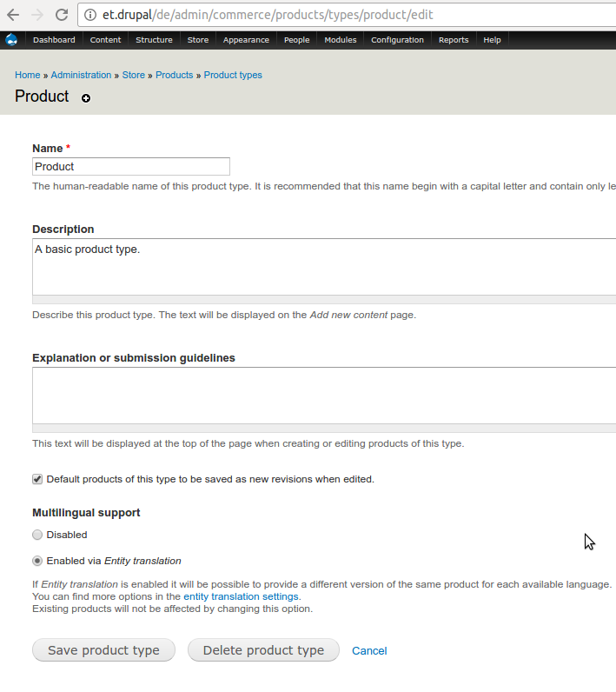Viewport: 616px width, 692px height.
Task: Click into the Name text field
Action: point(131,167)
